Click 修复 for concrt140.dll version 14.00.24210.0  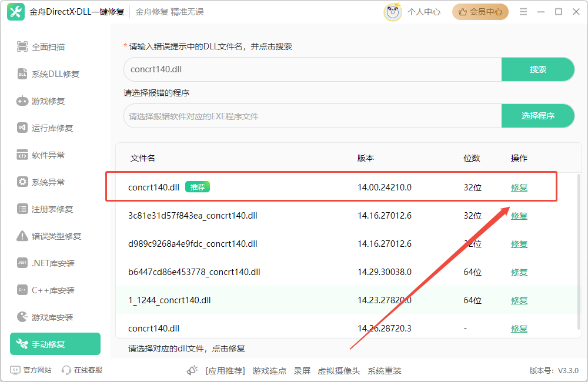coord(519,187)
